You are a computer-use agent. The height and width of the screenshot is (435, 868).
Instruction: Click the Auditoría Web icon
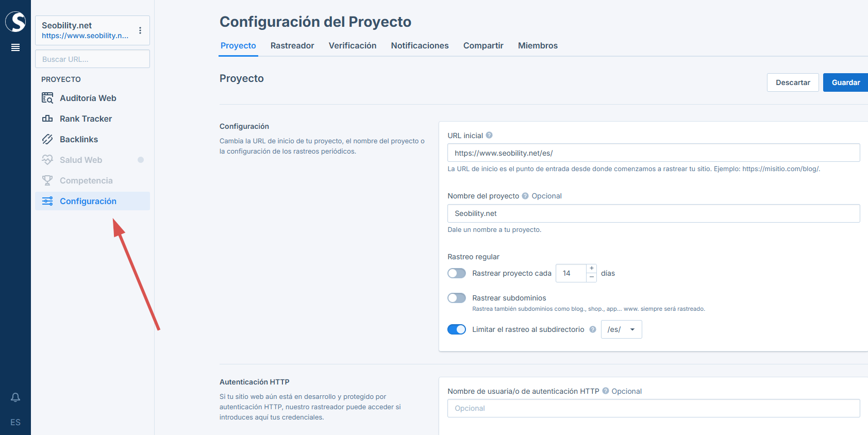pyautogui.click(x=47, y=98)
